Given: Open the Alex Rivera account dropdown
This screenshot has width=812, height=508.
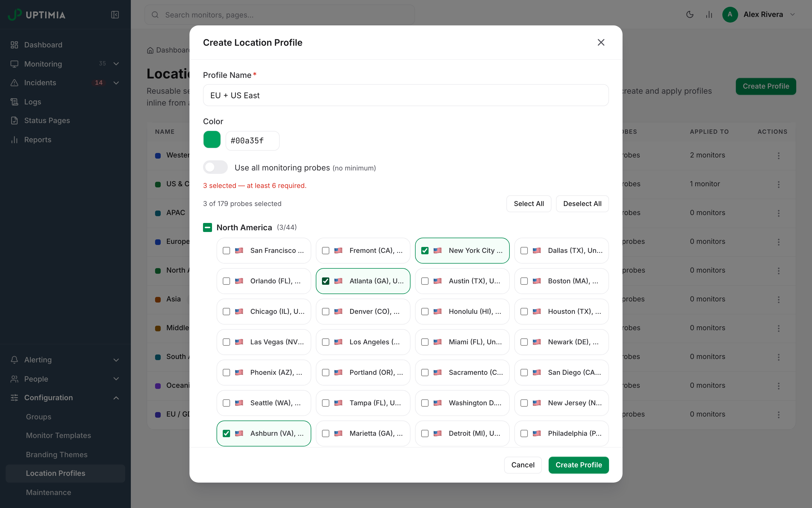Looking at the screenshot, I should [x=793, y=14].
